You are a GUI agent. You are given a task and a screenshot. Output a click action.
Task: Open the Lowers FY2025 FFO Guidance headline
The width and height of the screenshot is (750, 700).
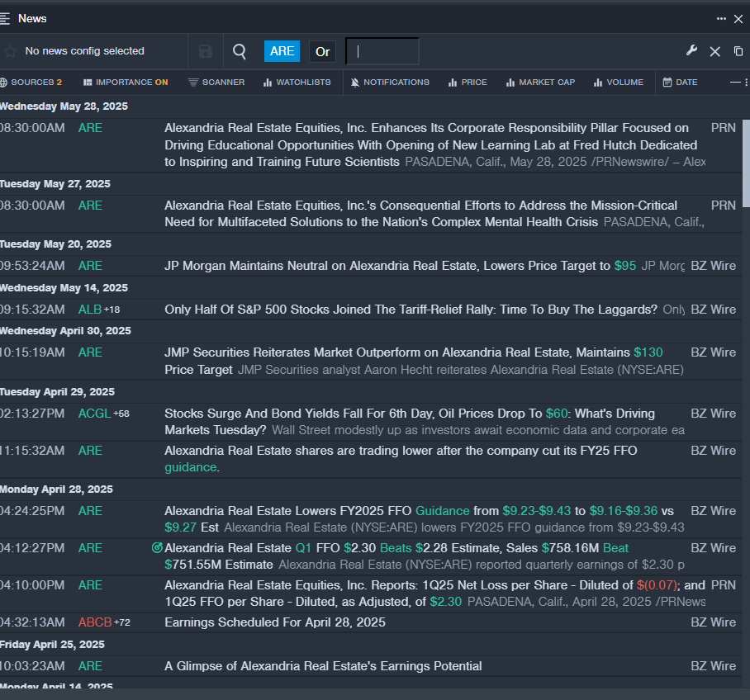[x=419, y=518]
